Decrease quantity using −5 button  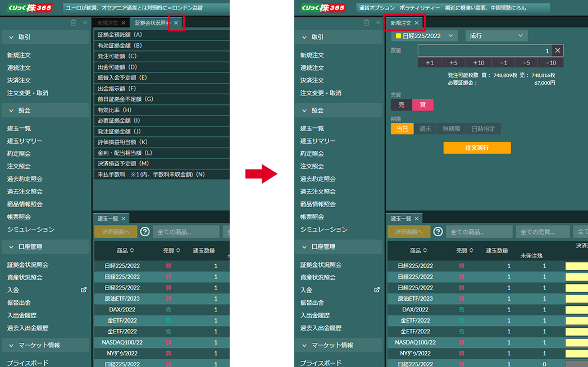pyautogui.click(x=526, y=63)
